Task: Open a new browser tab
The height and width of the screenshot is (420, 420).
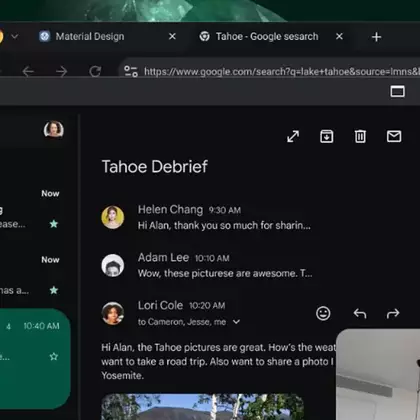Action: coord(376,37)
